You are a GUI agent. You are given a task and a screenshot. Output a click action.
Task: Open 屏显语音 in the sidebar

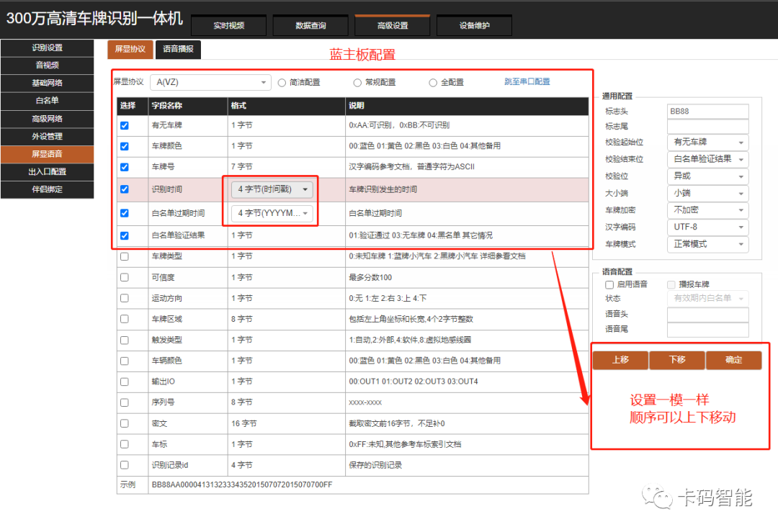(47, 154)
